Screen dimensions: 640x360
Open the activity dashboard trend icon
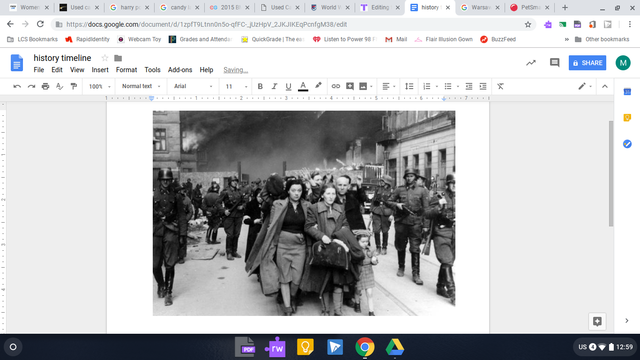[x=531, y=63]
